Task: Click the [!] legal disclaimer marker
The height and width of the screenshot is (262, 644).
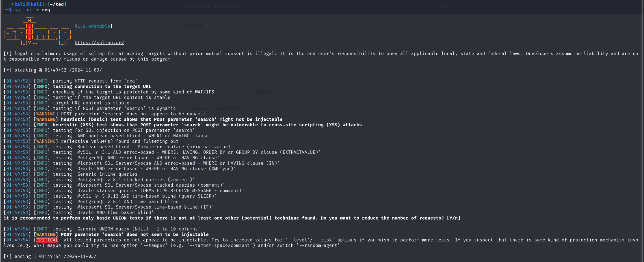Action: click(x=8, y=53)
